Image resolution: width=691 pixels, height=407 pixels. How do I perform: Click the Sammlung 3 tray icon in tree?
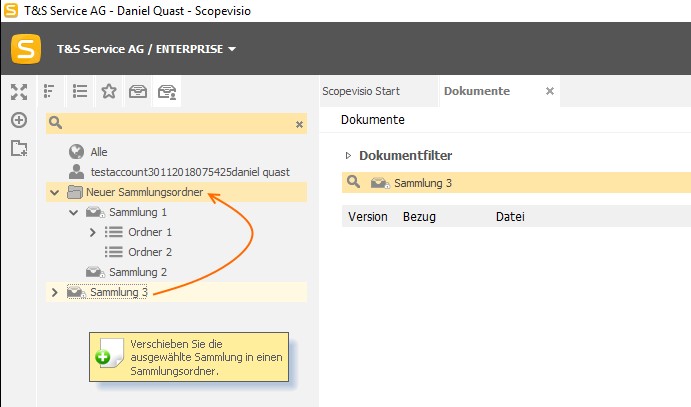click(76, 292)
